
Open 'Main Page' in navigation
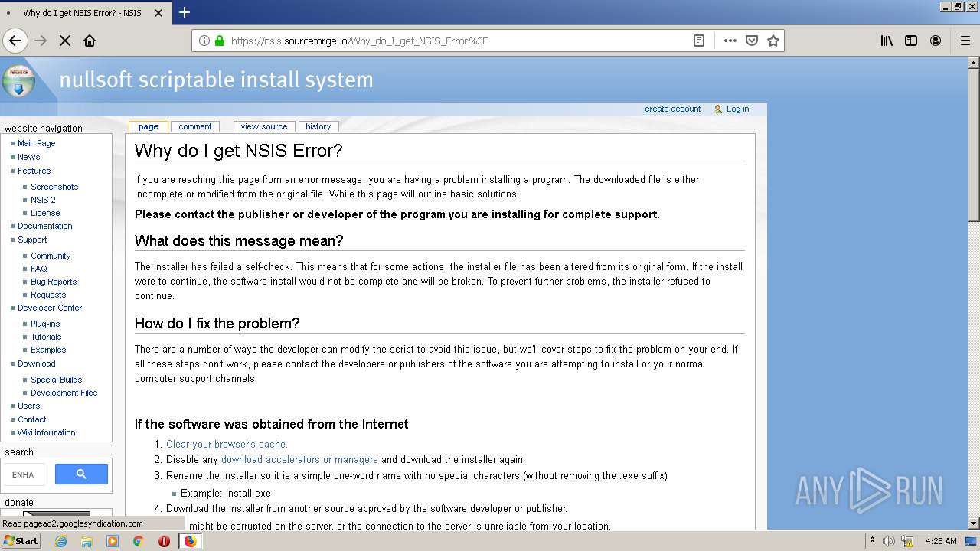click(x=36, y=143)
